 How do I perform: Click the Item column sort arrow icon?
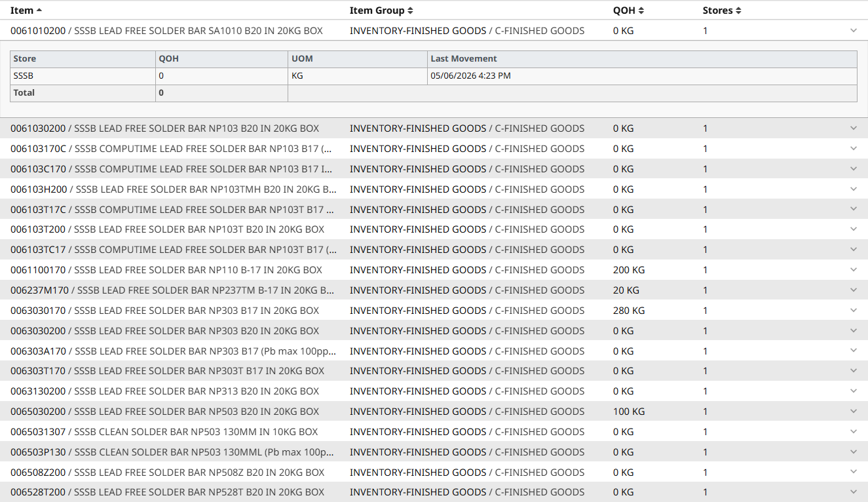pos(39,10)
